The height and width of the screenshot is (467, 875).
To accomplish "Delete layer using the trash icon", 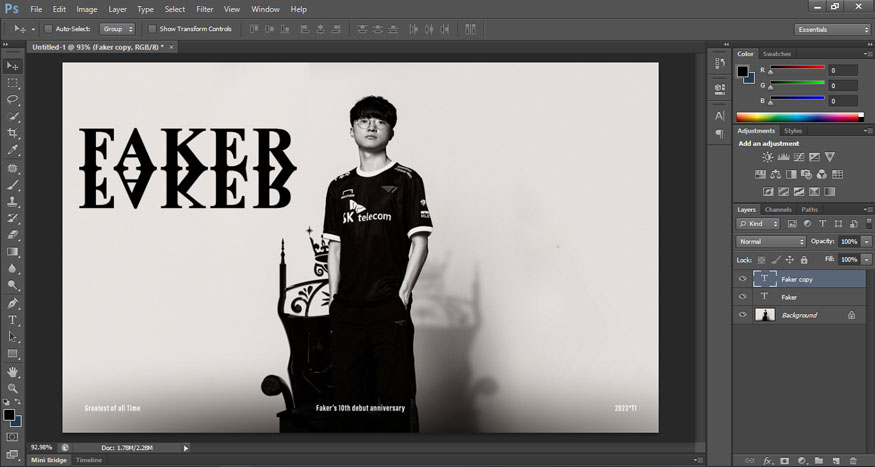I will pyautogui.click(x=853, y=461).
